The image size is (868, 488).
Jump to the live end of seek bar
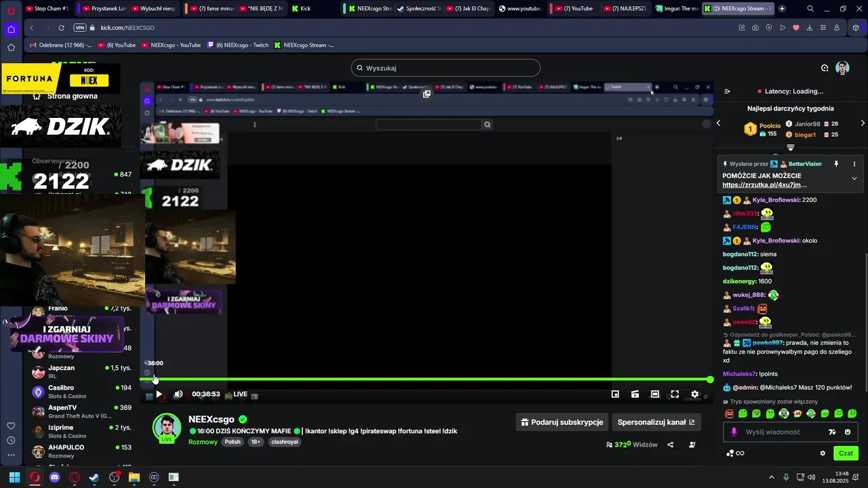tap(710, 380)
